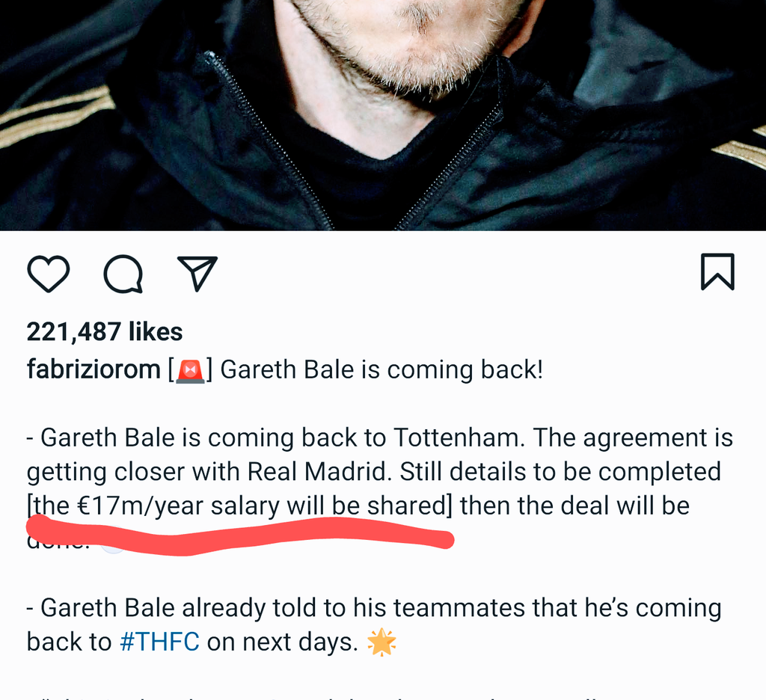
Task: View the 221,487 likes list
Action: click(105, 332)
